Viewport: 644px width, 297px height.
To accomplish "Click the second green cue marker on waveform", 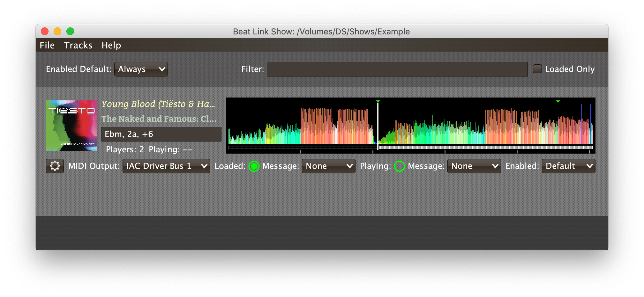I will click(x=558, y=101).
